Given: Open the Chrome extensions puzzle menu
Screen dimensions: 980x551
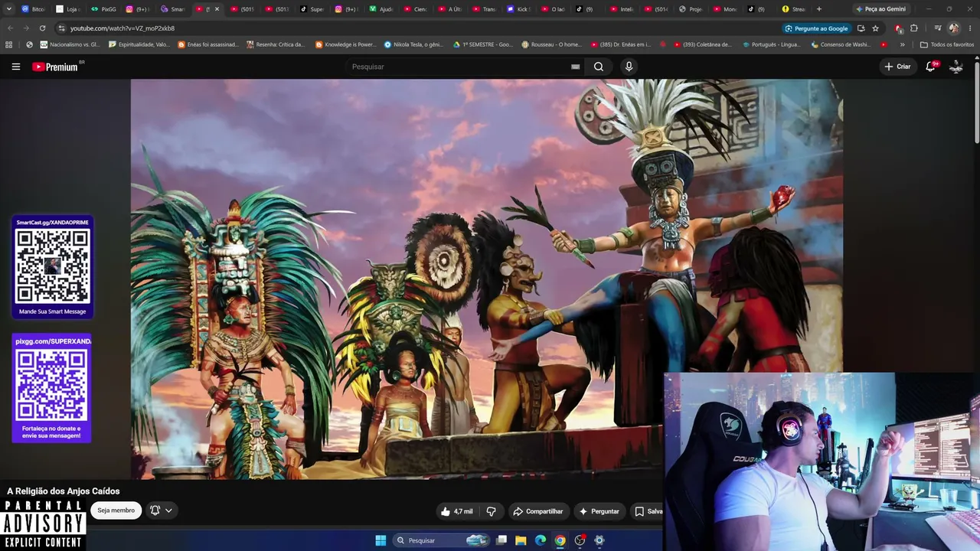Looking at the screenshot, I should pyautogui.click(x=914, y=28).
